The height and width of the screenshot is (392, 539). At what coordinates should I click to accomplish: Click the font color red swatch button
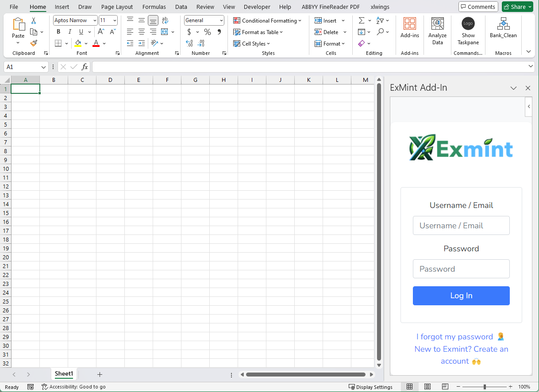click(x=96, y=43)
